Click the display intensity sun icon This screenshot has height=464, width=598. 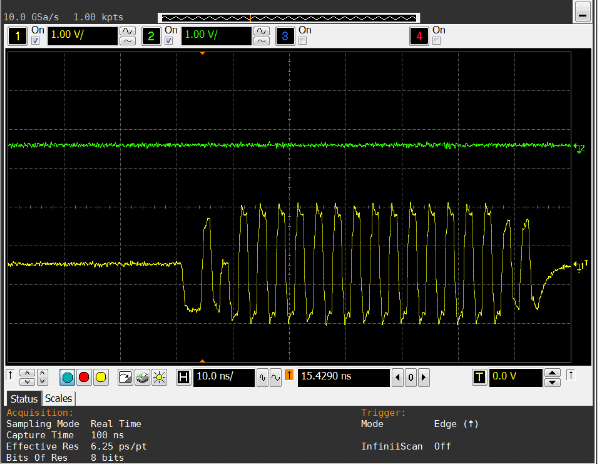pos(159,377)
